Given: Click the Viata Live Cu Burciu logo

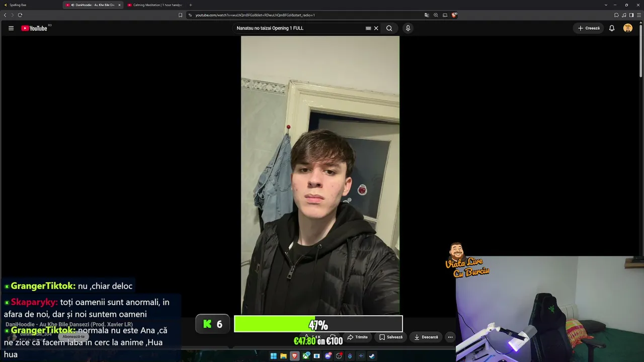Looking at the screenshot, I should 467,260.
